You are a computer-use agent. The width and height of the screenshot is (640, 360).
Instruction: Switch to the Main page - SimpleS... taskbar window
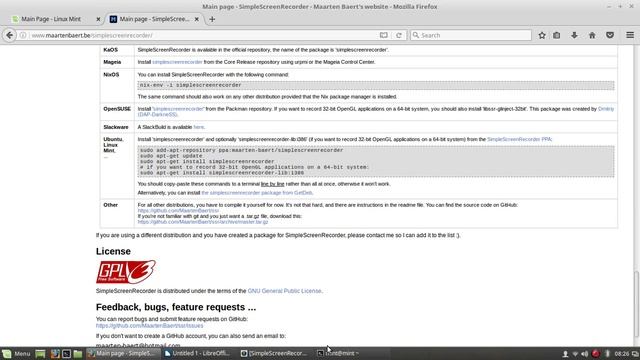122,353
